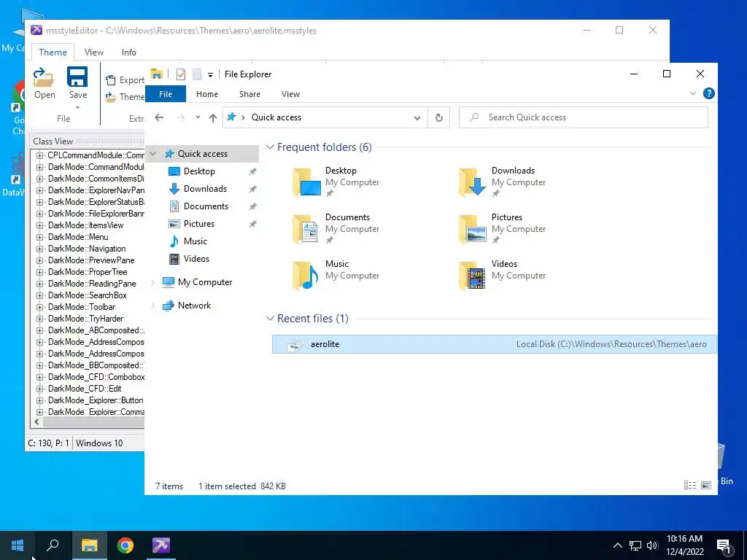
Task: Select the Pictures frequent folder icon
Action: (472, 228)
